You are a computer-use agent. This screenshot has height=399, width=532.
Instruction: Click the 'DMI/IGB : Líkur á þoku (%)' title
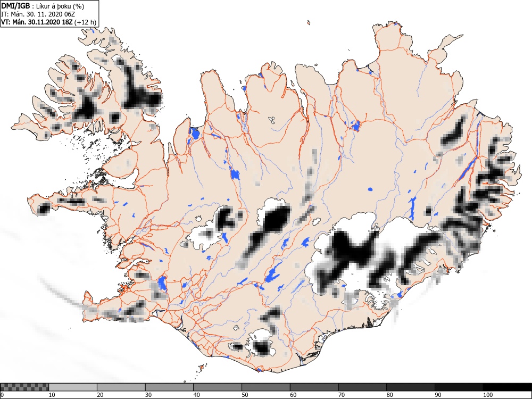43,6
